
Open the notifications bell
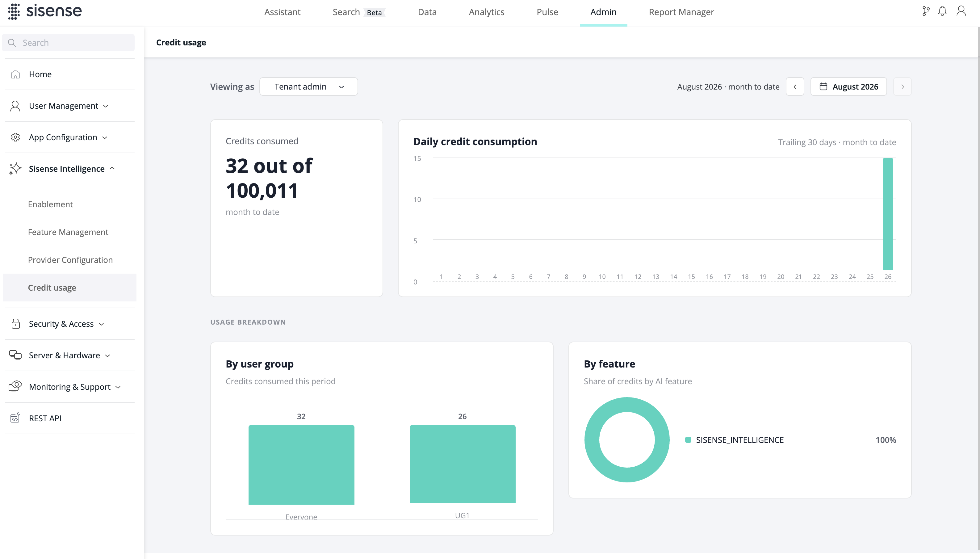942,11
